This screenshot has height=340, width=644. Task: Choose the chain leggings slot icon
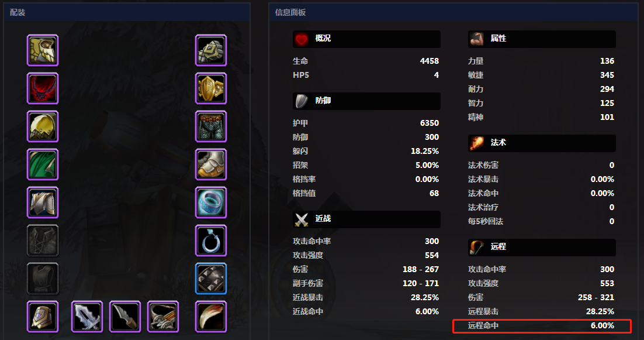click(x=211, y=126)
